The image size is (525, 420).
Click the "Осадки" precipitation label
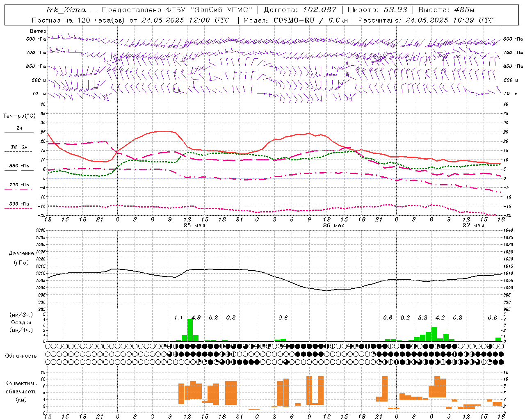[x=21, y=322]
